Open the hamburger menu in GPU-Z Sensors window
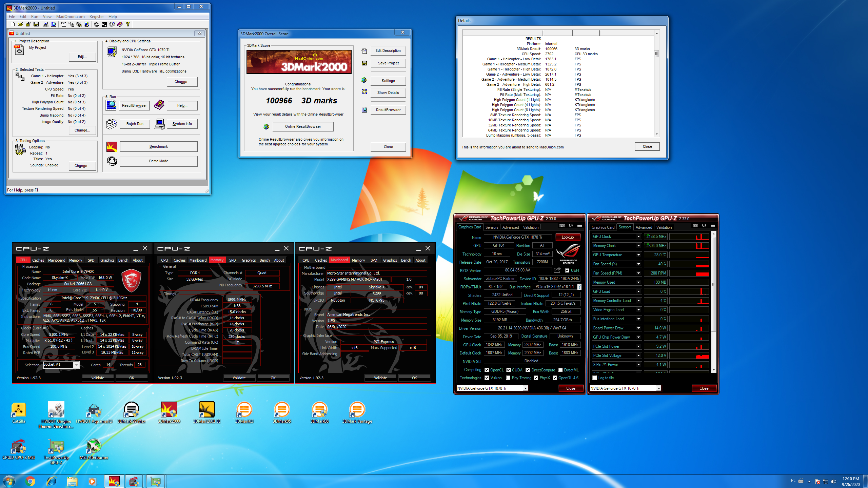Viewport: 868px width, 488px height. 713,225
